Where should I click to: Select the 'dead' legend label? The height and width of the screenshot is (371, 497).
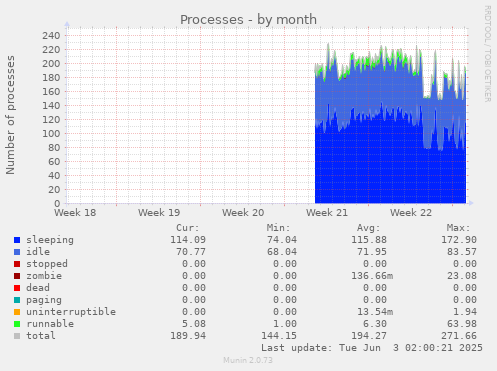(38, 288)
